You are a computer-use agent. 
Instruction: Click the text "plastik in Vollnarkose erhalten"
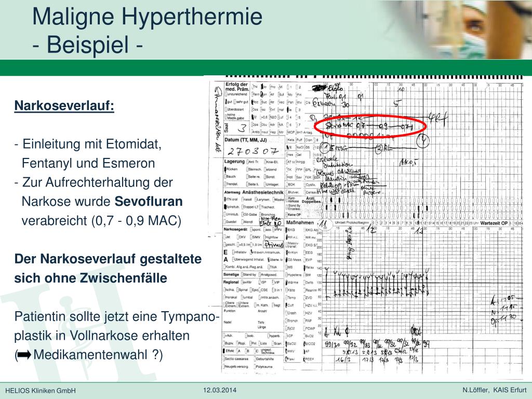tap(102, 336)
